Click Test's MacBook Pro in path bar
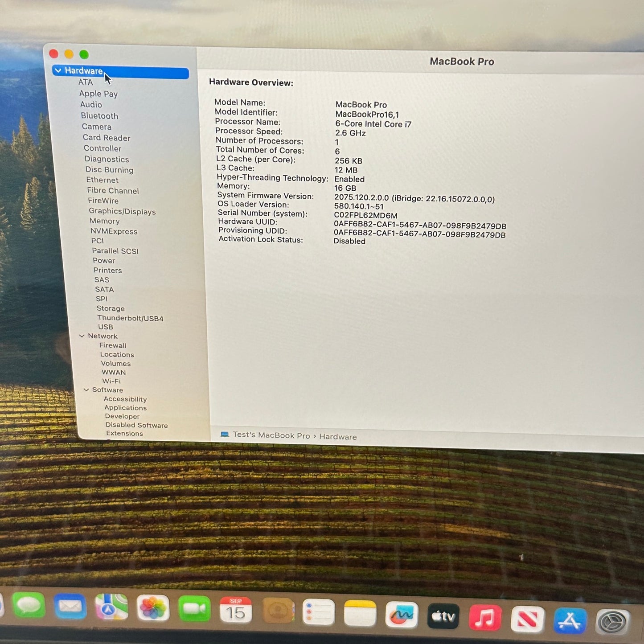 (271, 435)
